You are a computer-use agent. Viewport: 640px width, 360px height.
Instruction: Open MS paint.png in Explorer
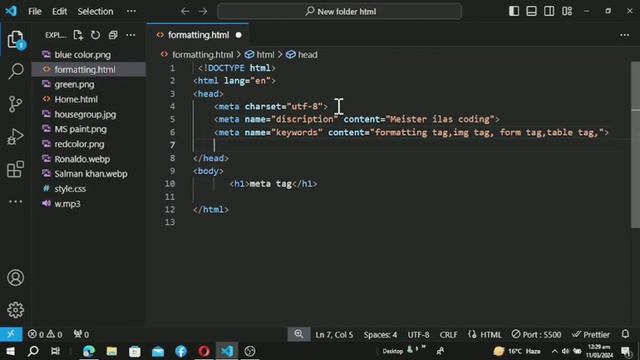[x=89, y=129]
